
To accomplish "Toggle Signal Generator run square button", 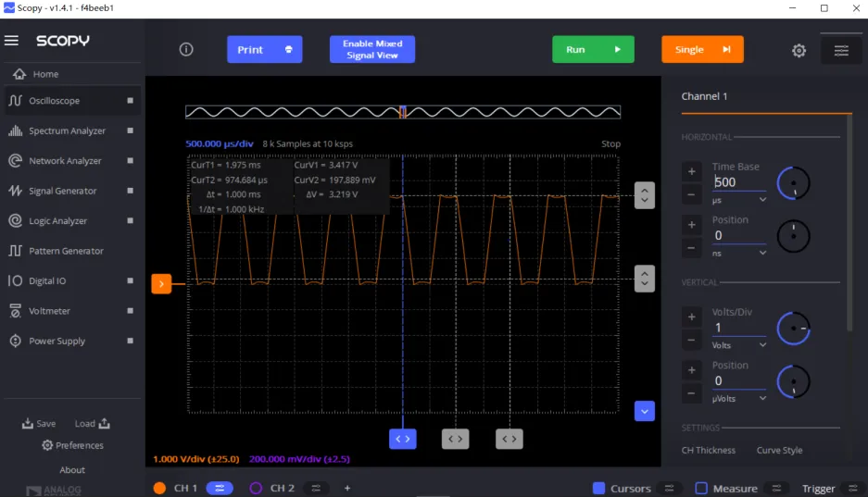I will tap(130, 191).
